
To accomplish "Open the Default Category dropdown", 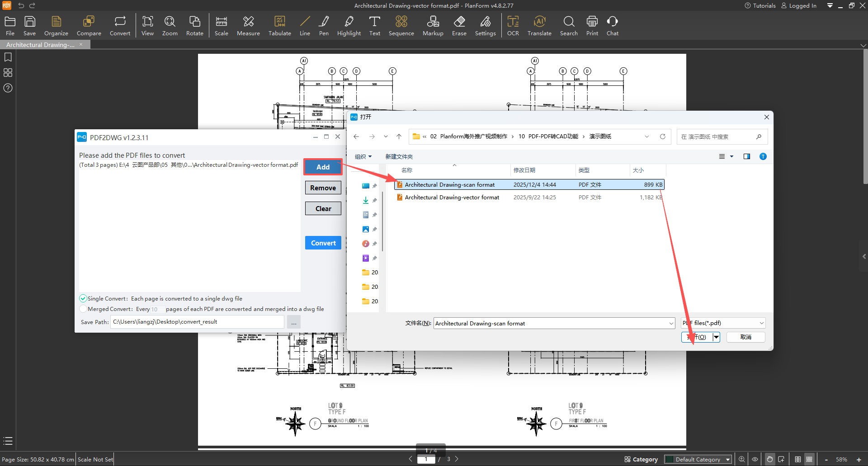I will (x=698, y=459).
